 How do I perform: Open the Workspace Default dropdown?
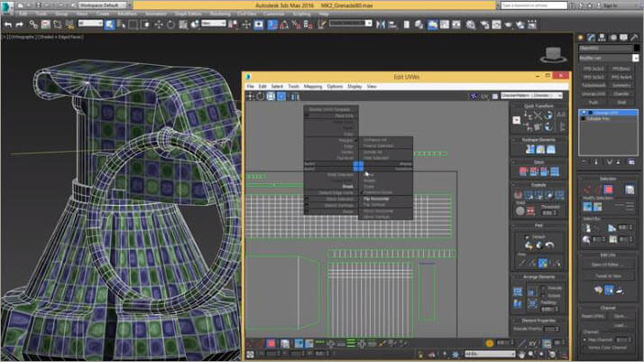[102, 5]
